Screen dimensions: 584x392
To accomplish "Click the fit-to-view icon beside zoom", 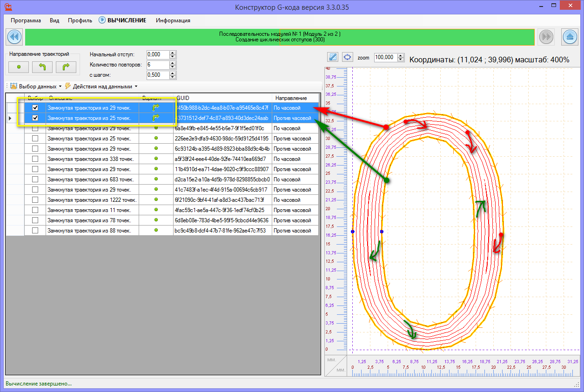I will 347,57.
